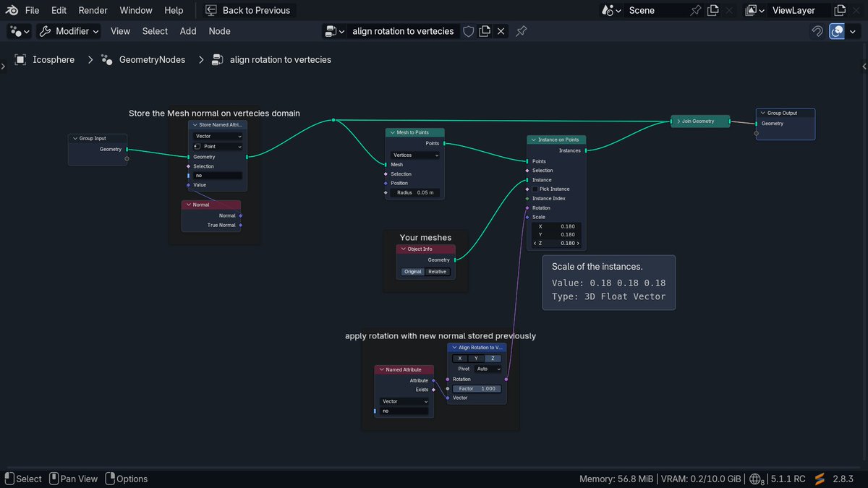
Task: Open the Modifier node tree type dropdown
Action: click(x=69, y=31)
